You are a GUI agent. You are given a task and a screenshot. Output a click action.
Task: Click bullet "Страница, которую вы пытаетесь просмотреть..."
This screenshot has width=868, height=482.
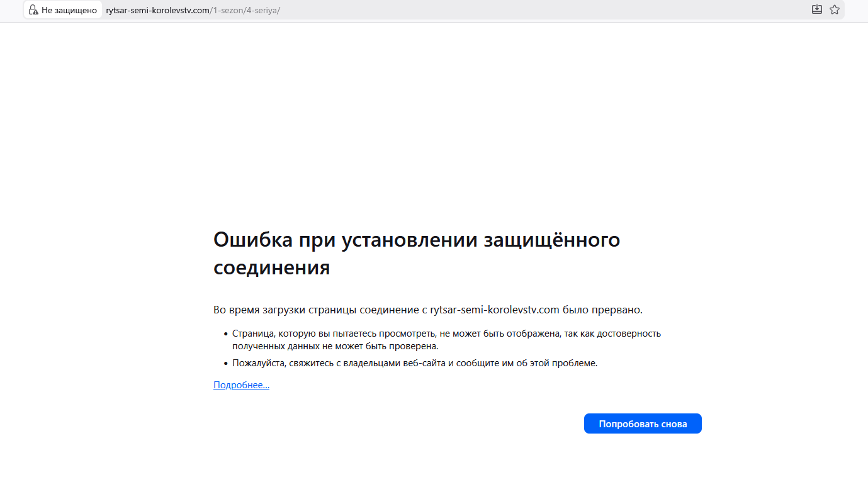point(446,340)
